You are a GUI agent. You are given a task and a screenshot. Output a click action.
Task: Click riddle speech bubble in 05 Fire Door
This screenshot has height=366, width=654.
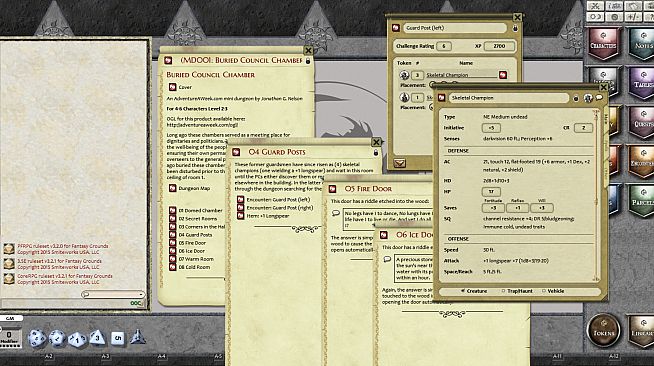tap(336, 213)
